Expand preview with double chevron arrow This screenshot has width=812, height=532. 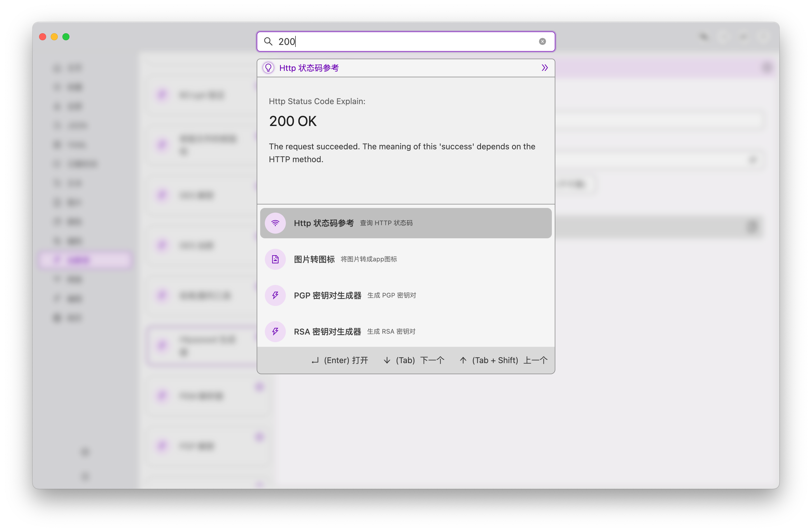pos(545,68)
